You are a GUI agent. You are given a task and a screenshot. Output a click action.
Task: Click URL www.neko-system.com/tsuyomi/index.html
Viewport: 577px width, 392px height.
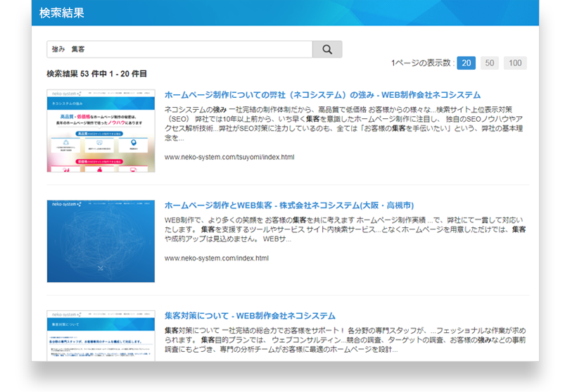coord(229,157)
